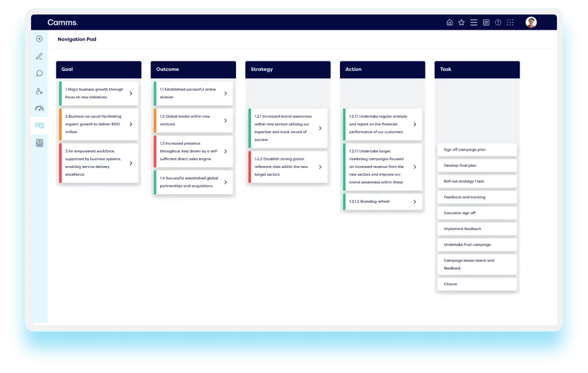588x373 pixels.
Task: Open the Help question mark icon
Action: point(498,22)
